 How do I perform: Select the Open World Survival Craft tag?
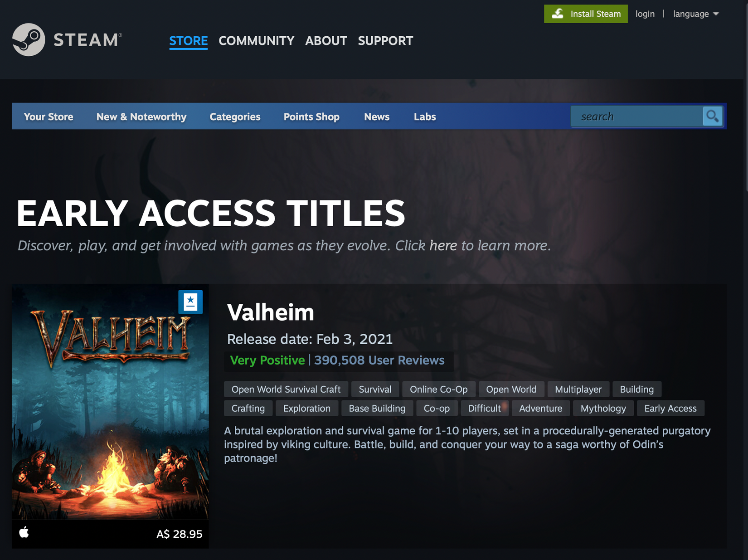pos(286,390)
